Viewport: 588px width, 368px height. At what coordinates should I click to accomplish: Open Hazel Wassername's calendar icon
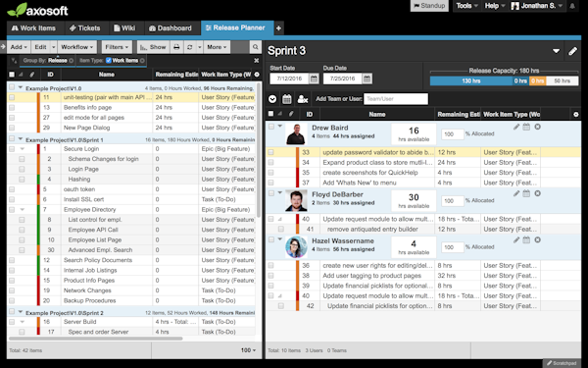pyautogui.click(x=526, y=239)
